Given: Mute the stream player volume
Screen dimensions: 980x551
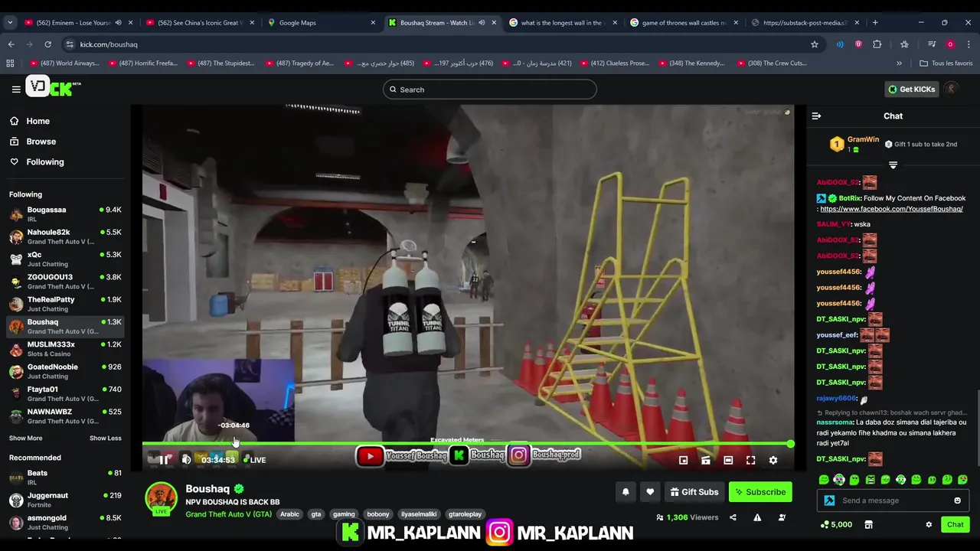Looking at the screenshot, I should [x=186, y=460].
